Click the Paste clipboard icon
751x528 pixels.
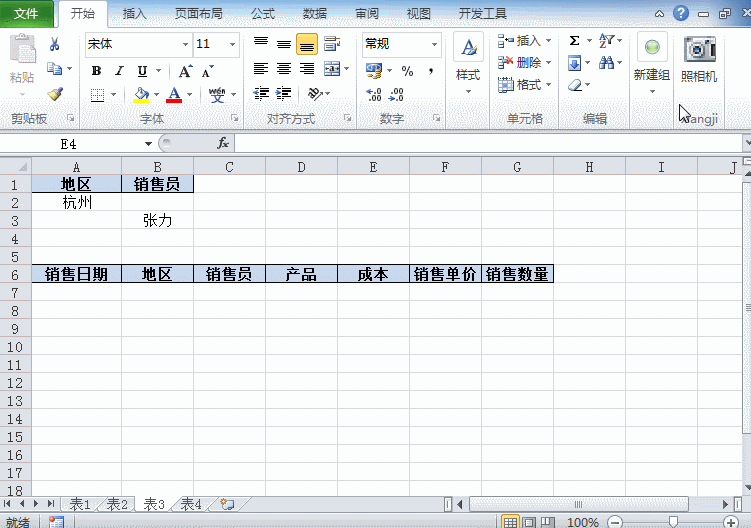click(22, 48)
